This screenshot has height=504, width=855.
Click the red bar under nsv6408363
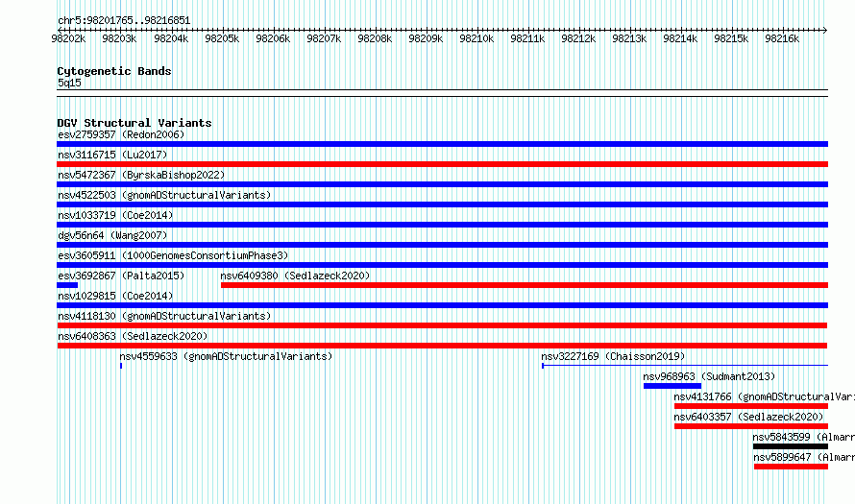point(442,346)
